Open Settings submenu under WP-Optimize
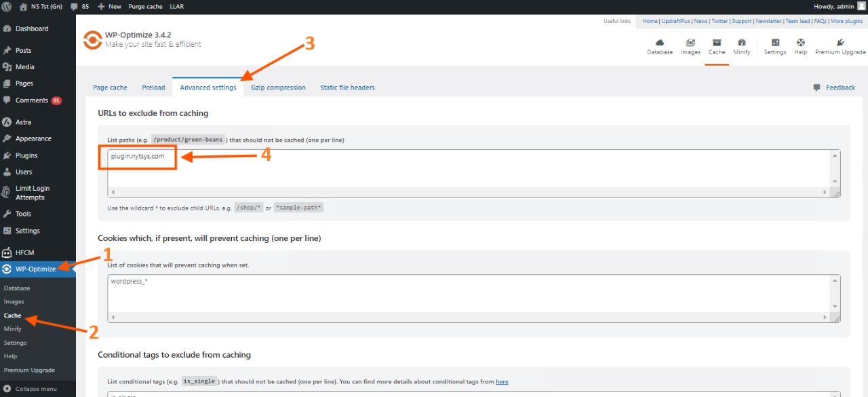 [x=15, y=343]
